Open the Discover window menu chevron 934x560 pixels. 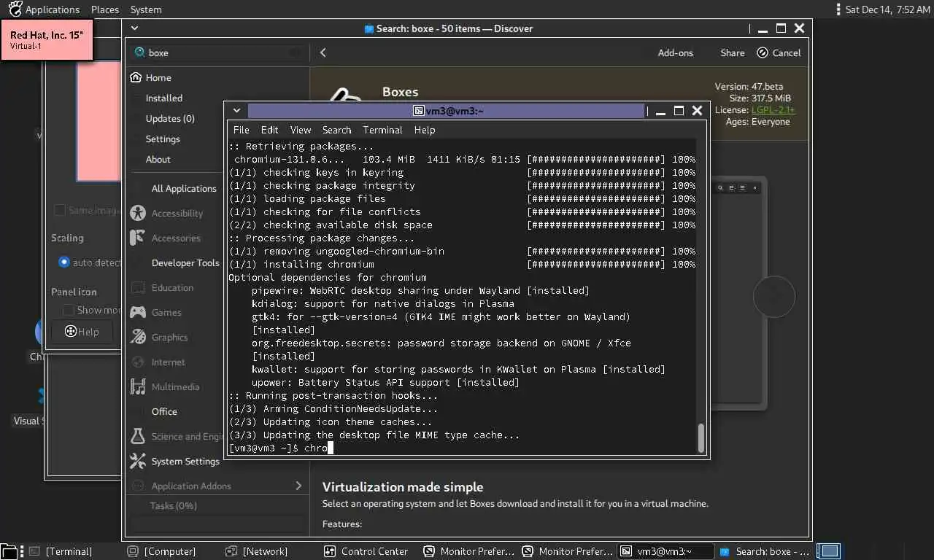click(x=134, y=28)
